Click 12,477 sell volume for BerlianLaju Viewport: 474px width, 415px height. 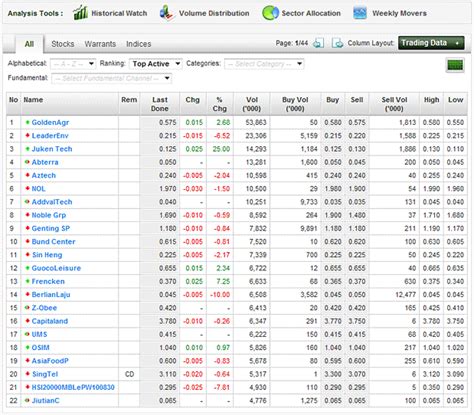tap(405, 295)
